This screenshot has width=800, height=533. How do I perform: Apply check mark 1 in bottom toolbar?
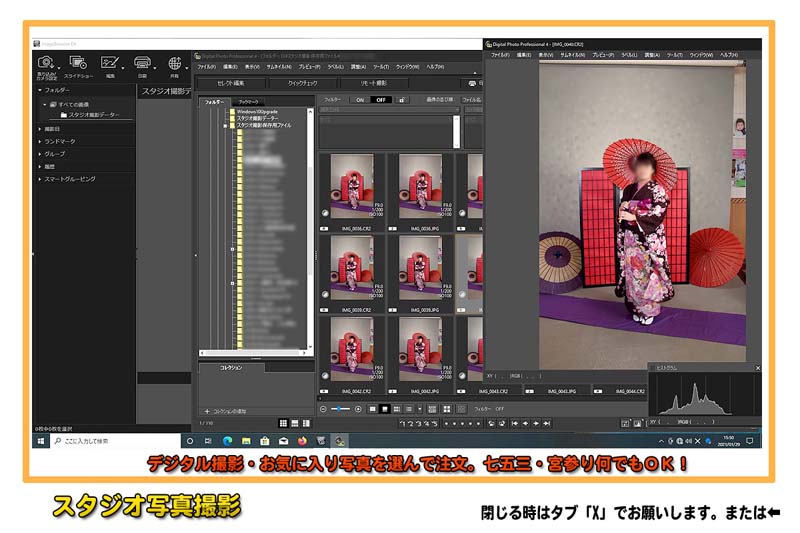tap(403, 423)
